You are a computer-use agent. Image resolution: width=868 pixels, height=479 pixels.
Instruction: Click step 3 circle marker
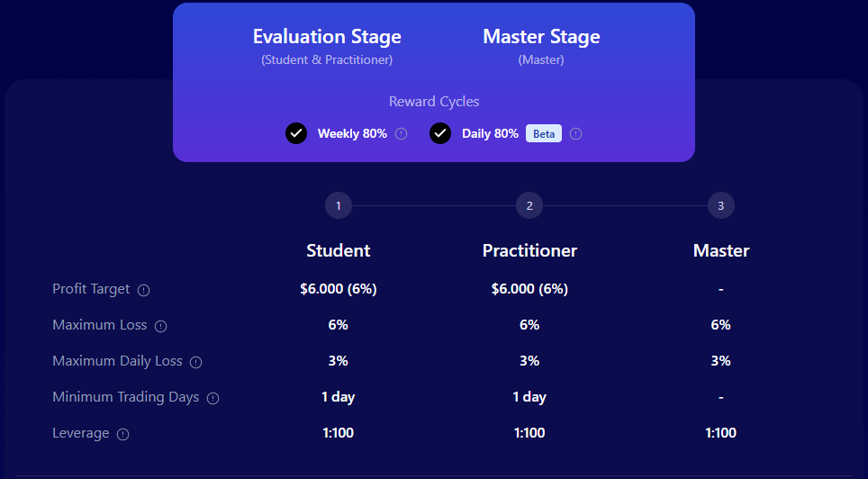[x=721, y=206]
